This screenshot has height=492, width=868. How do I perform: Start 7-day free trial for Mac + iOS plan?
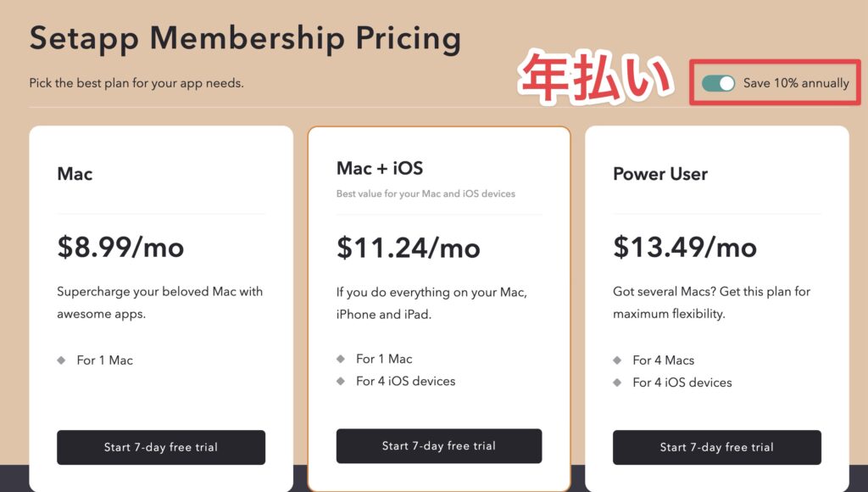(439, 446)
